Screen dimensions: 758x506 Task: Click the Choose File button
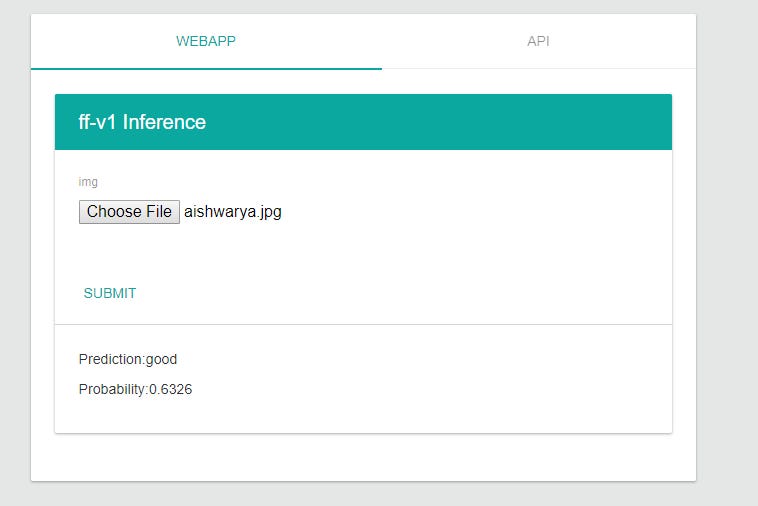(x=129, y=212)
